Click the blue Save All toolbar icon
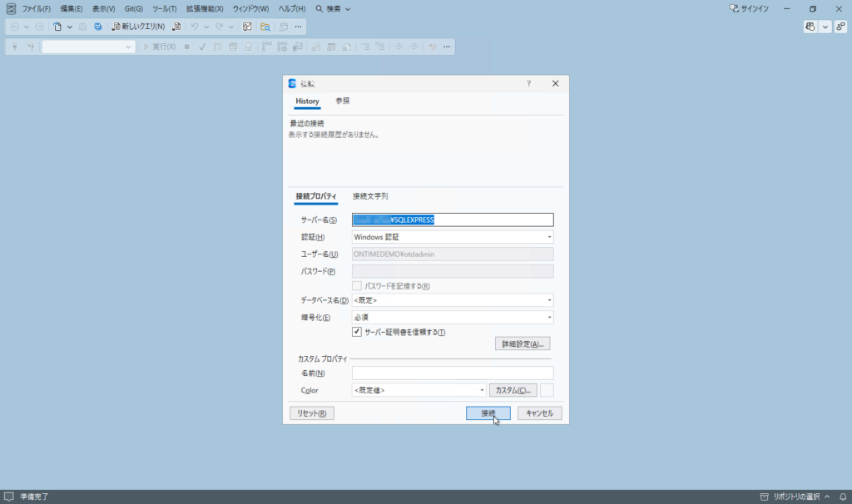This screenshot has height=504, width=852. point(98,27)
